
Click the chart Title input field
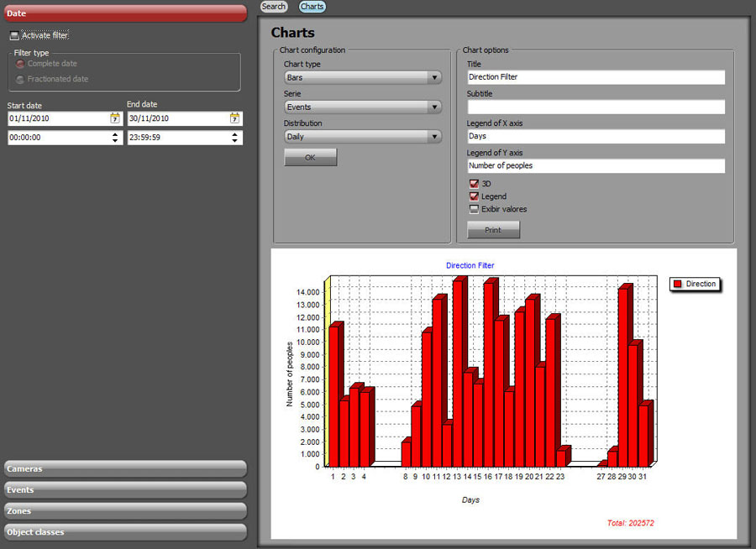click(x=596, y=77)
